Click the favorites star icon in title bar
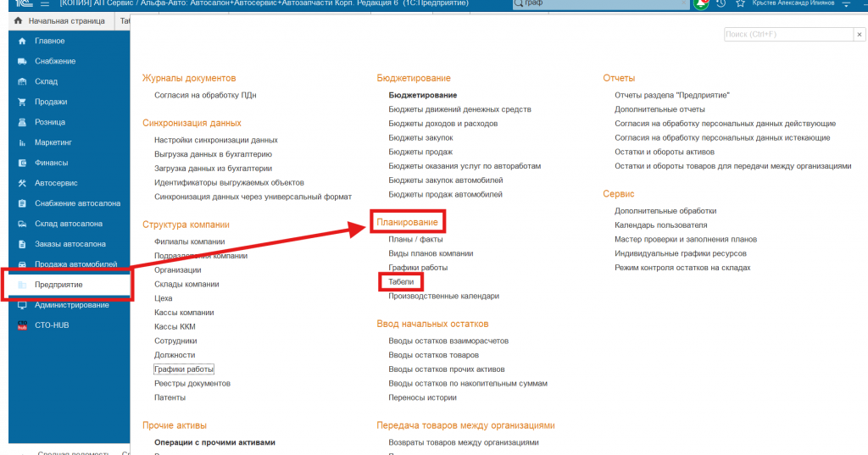The image size is (868, 455). (x=739, y=4)
